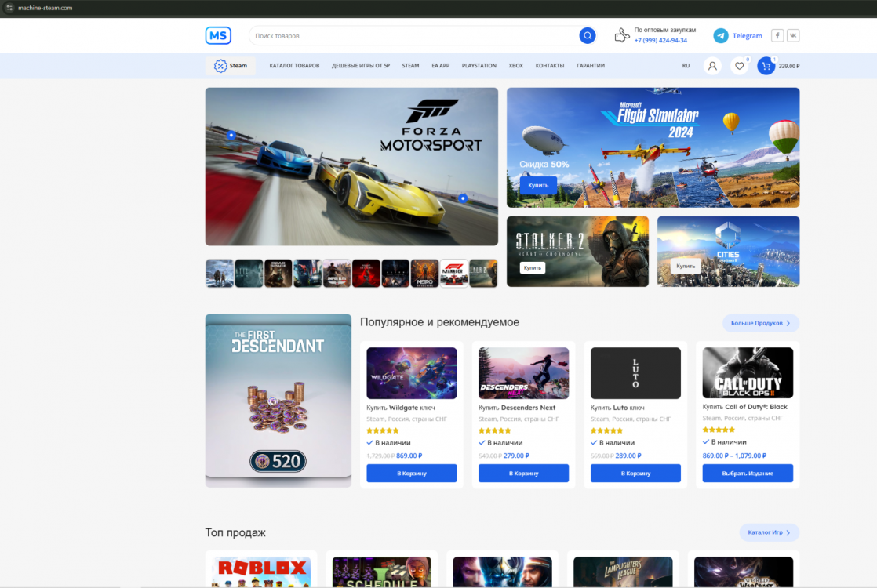Click 'Выбрать Издание' for Call of Duty
877x588 pixels.
tap(747, 474)
